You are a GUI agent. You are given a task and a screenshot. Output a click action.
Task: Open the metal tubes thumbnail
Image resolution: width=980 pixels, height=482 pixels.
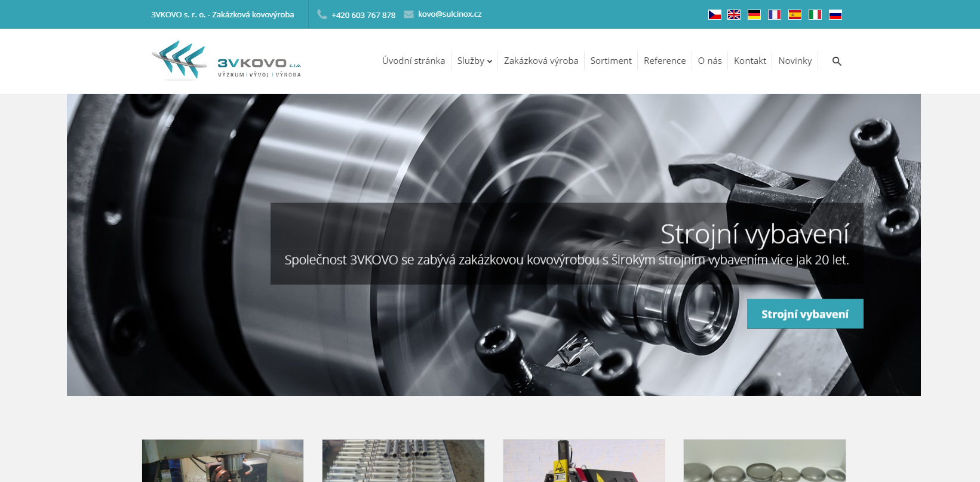click(x=403, y=460)
